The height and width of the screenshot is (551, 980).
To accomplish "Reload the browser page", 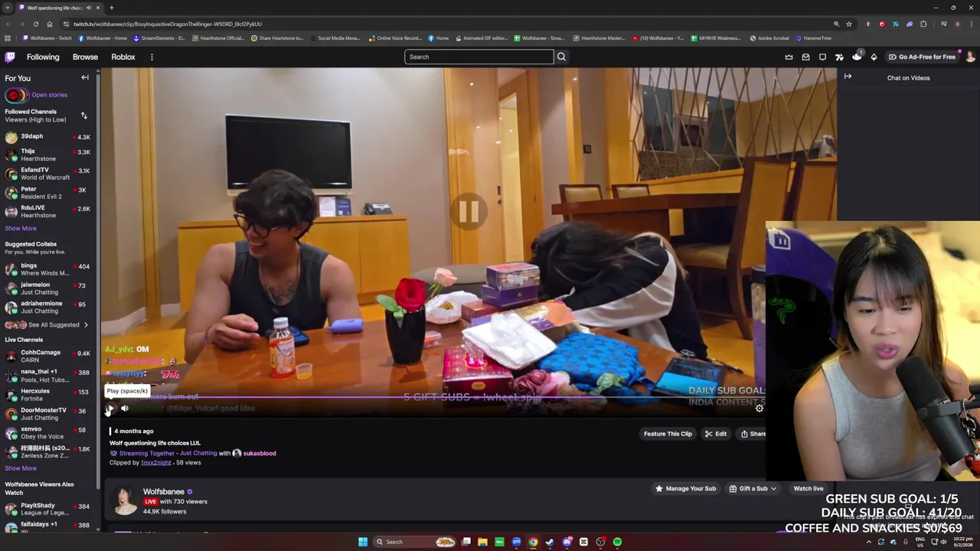I will (36, 24).
